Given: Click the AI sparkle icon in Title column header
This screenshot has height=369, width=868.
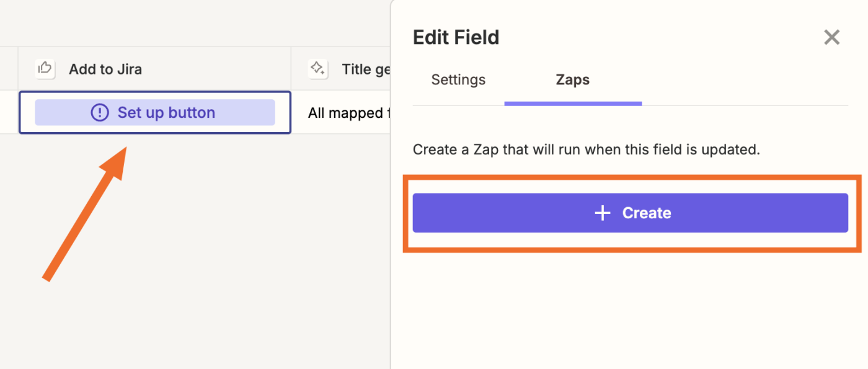Looking at the screenshot, I should click(317, 68).
